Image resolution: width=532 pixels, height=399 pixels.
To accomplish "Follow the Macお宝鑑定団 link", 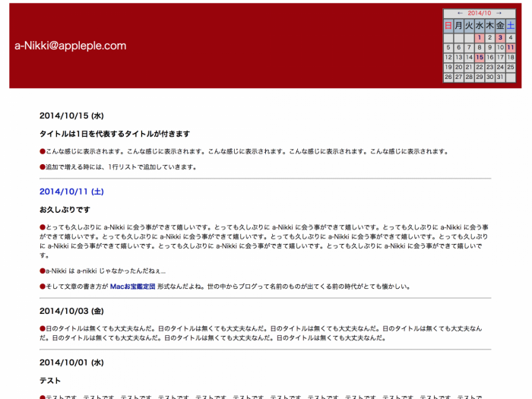I will 133,287.
